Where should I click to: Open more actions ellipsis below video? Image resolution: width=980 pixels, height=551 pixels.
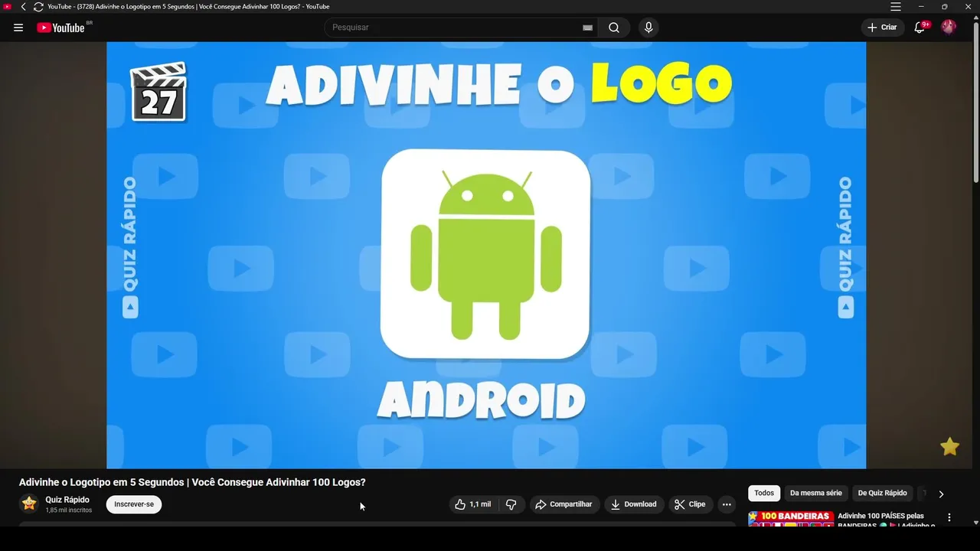(x=727, y=504)
